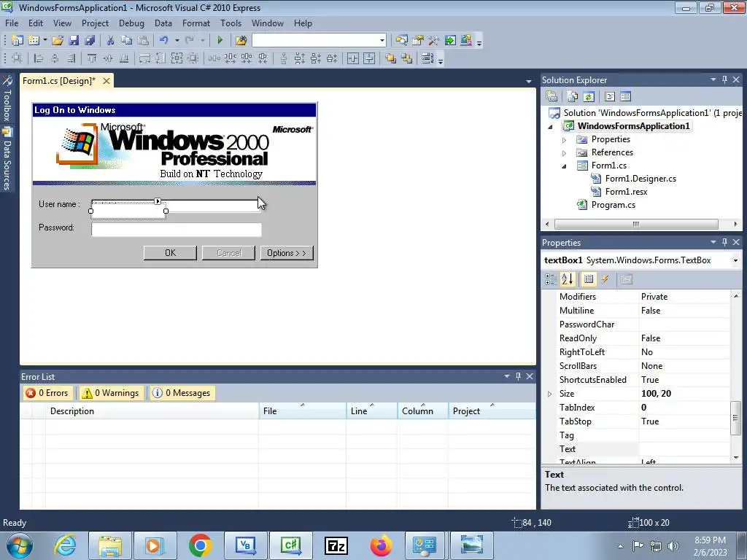Click the Align Tops layout icon
The image size is (747, 560).
92,58
